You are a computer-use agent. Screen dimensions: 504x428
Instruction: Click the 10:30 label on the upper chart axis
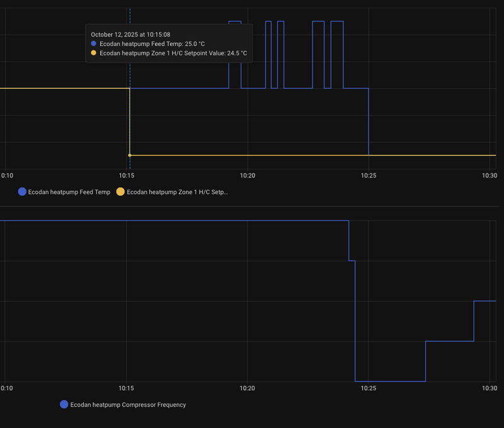[490, 175]
